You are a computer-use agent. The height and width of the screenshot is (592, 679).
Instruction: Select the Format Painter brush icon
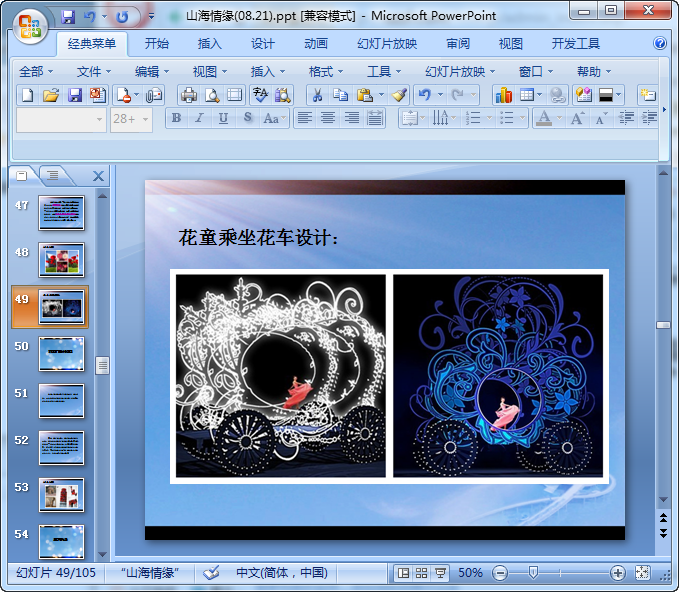point(399,95)
